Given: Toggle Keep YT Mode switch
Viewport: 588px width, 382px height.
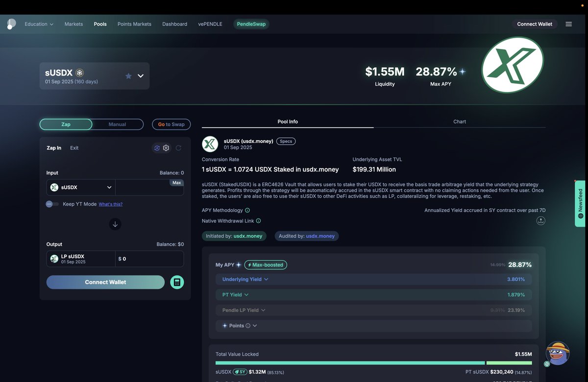Looking at the screenshot, I should point(52,204).
